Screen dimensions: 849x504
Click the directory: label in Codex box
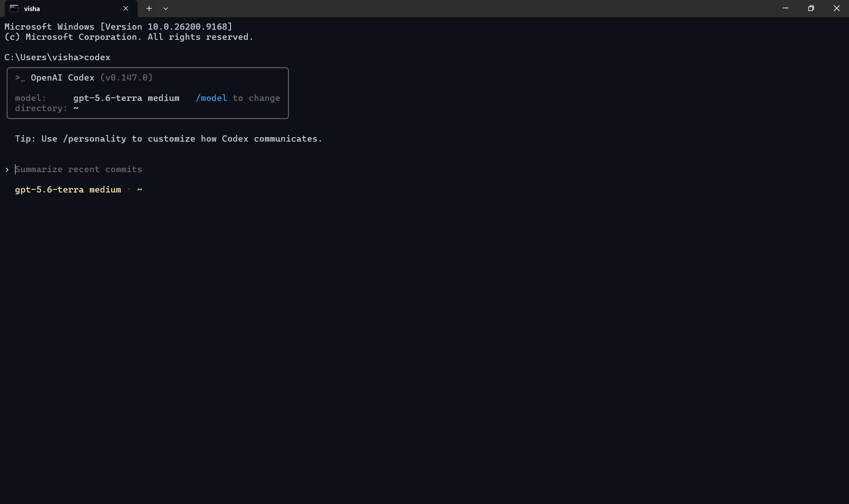click(x=41, y=108)
